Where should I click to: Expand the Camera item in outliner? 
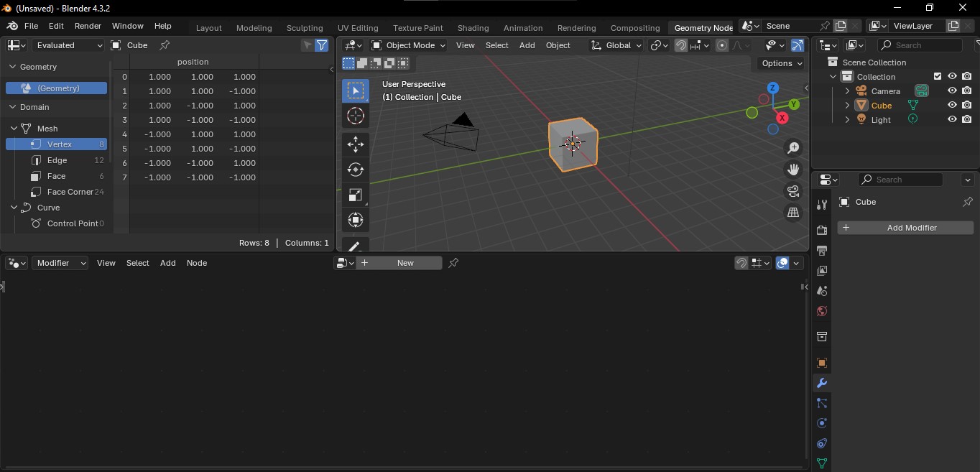click(847, 91)
